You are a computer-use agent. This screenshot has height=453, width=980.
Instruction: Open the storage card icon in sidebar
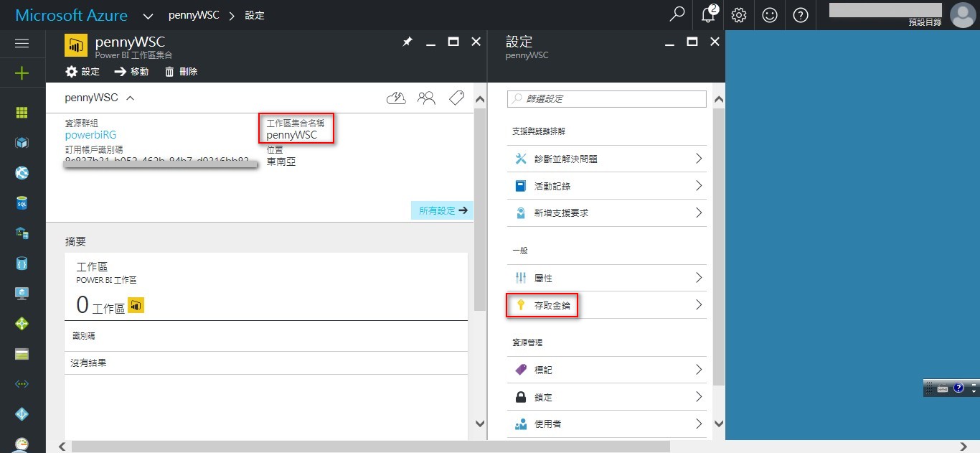(x=22, y=354)
